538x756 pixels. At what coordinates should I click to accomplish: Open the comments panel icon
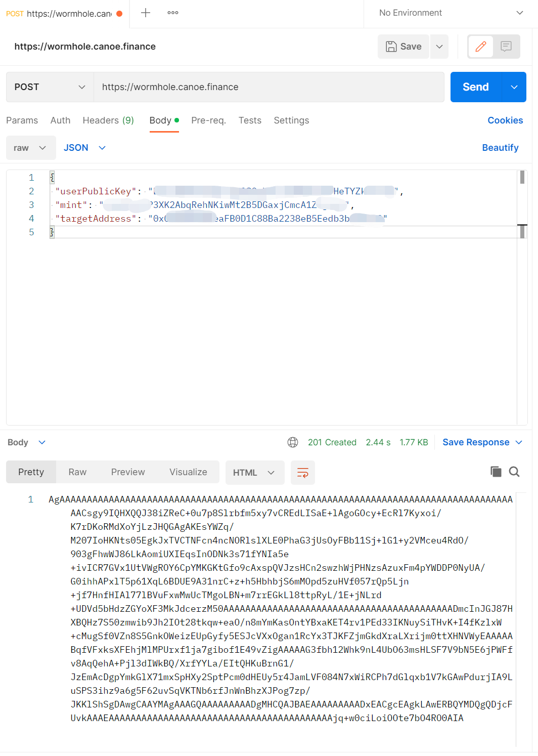507,47
